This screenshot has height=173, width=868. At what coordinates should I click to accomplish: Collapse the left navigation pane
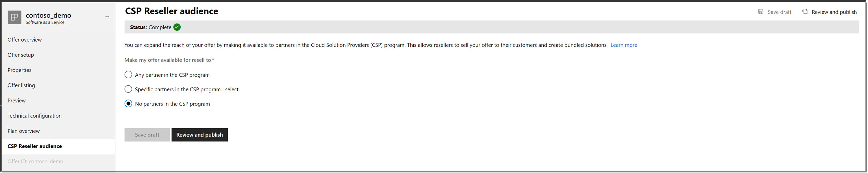tap(107, 17)
